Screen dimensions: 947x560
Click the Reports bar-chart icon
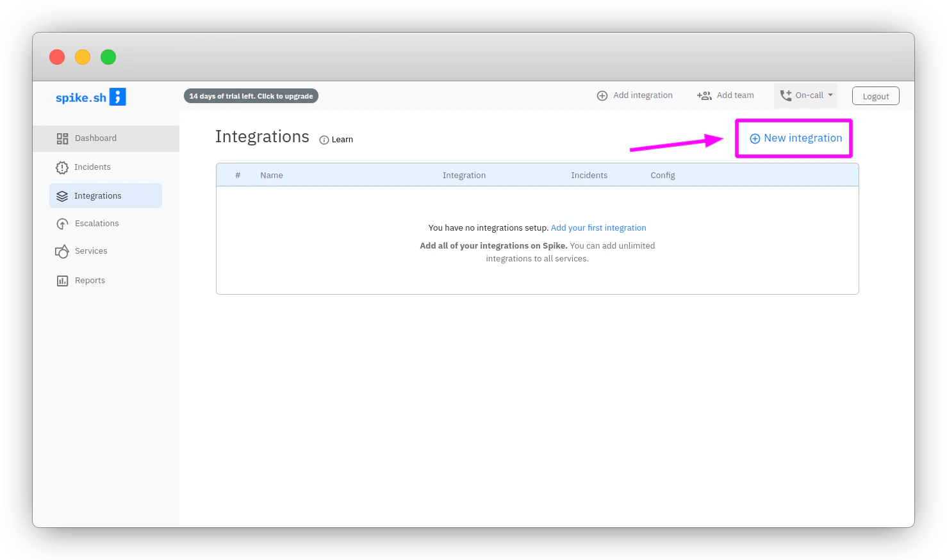coord(62,280)
